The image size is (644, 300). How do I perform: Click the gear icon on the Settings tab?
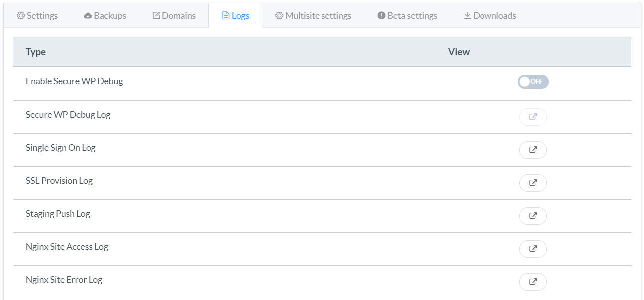pos(21,15)
